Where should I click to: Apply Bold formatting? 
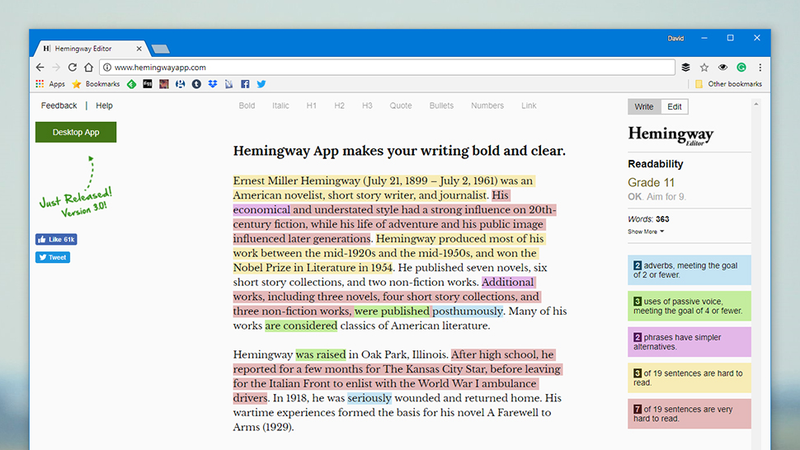247,106
